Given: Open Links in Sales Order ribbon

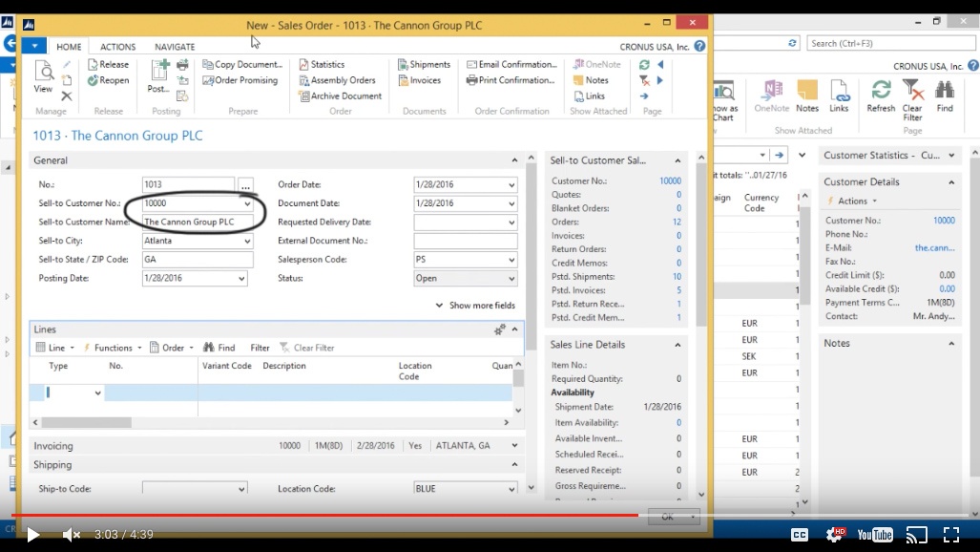Looking at the screenshot, I should [x=589, y=96].
